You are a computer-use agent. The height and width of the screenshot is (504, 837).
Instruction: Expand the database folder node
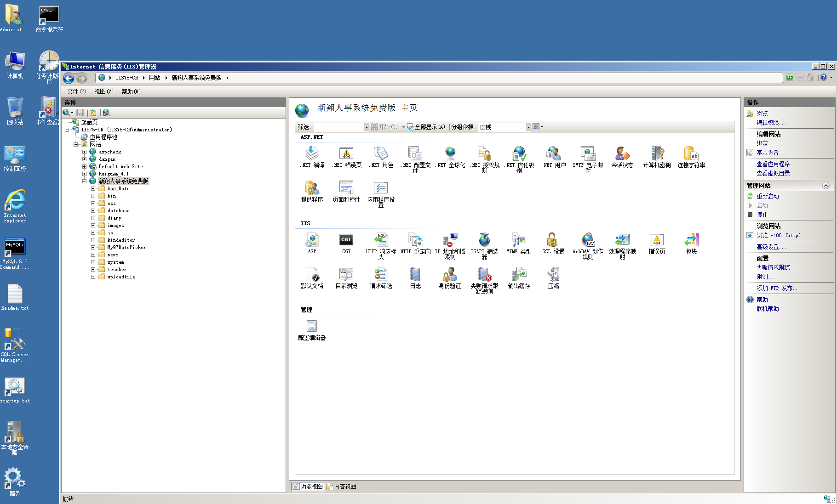[x=93, y=211]
